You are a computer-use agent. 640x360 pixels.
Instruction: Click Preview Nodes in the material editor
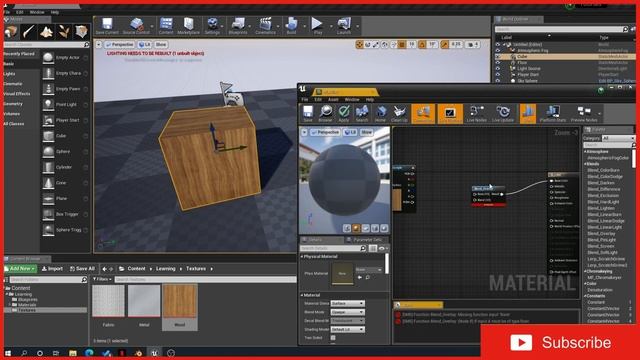tap(584, 113)
